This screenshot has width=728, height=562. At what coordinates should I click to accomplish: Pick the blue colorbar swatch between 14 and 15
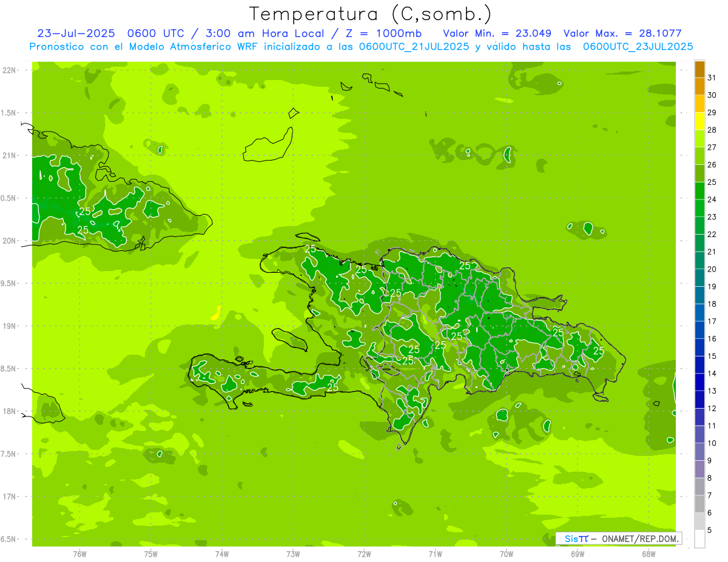tap(699, 365)
